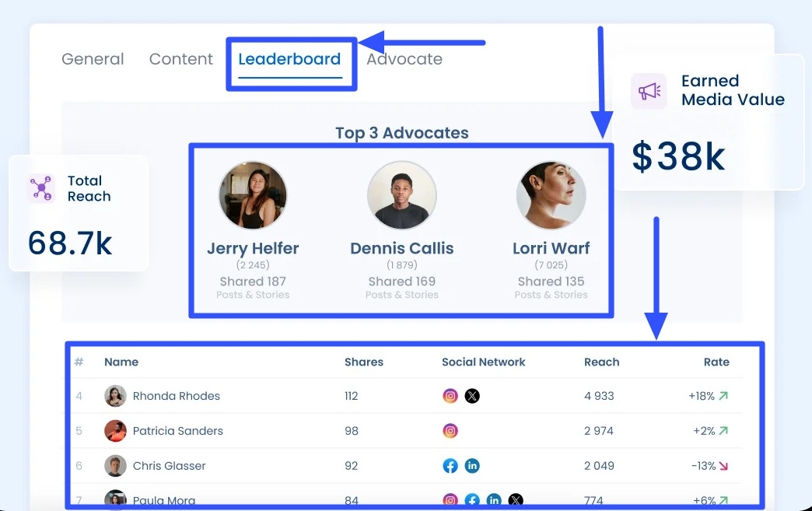Select the Leaderboard tab
This screenshot has height=511, width=812.
click(289, 58)
